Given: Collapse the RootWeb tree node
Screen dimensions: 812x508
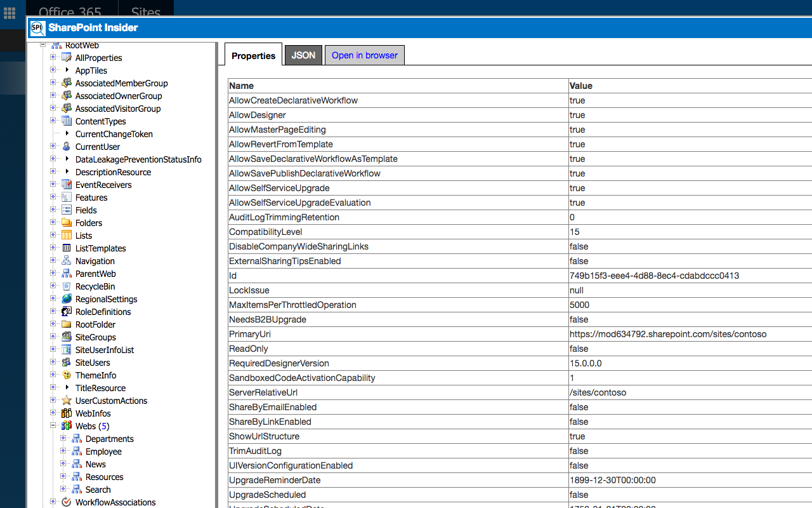Looking at the screenshot, I should click(43, 45).
